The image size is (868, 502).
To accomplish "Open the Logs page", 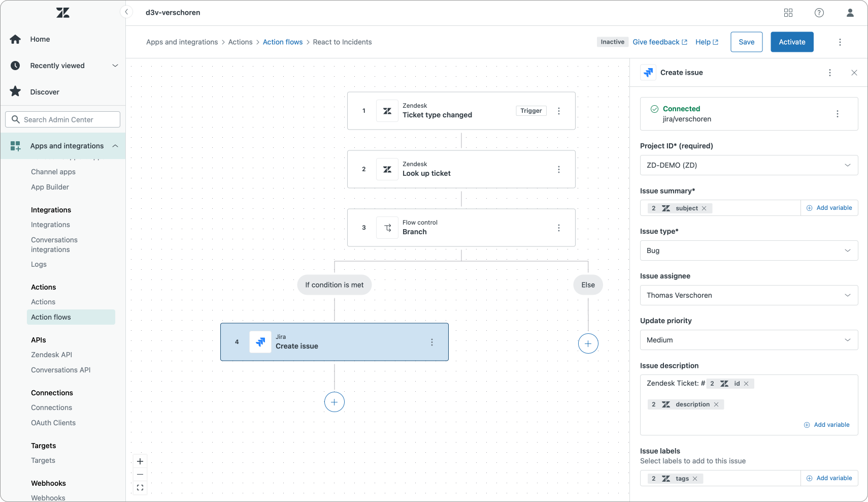I will click(39, 264).
